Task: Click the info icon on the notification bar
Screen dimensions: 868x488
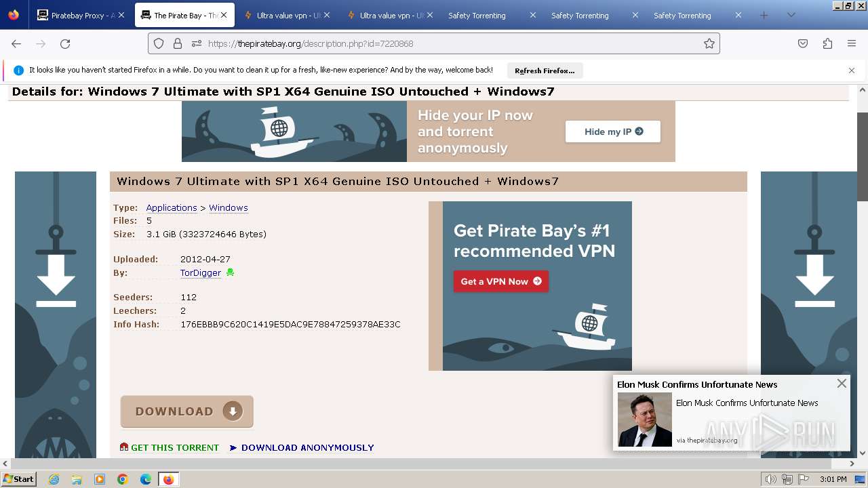Action: pos(18,70)
